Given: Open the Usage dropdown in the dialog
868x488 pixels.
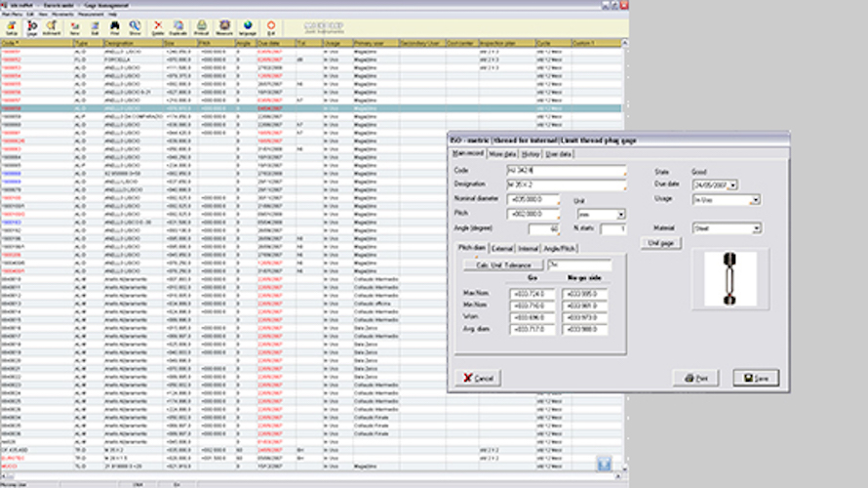Looking at the screenshot, I should (x=756, y=199).
